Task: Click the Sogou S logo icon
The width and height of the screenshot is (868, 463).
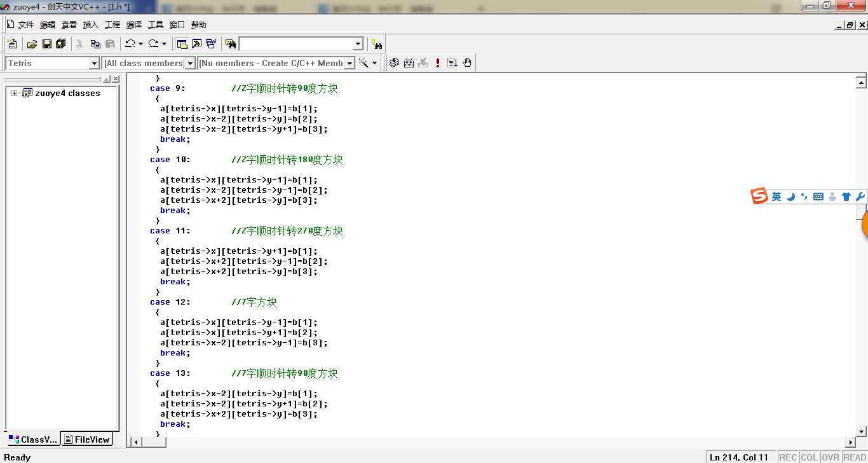Action: click(x=759, y=197)
